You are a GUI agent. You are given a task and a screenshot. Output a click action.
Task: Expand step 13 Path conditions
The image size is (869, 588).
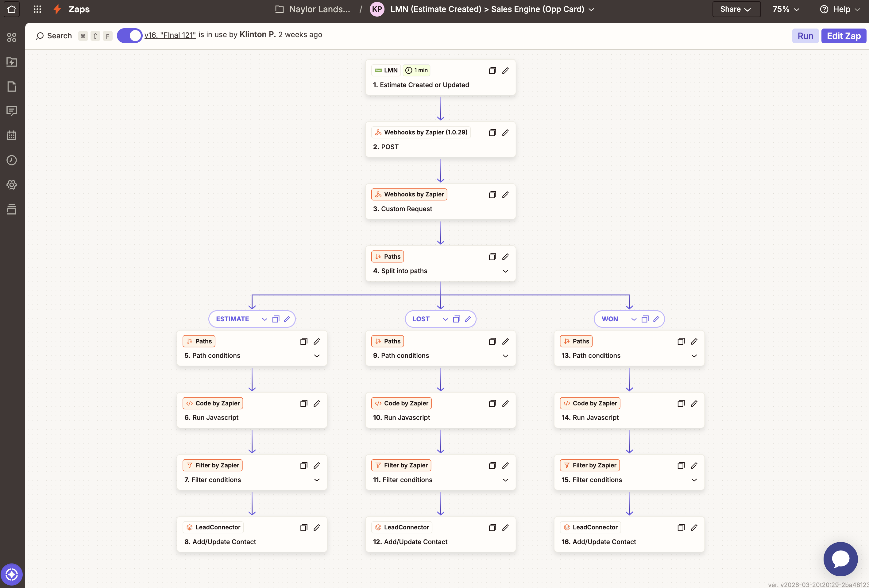pos(694,356)
